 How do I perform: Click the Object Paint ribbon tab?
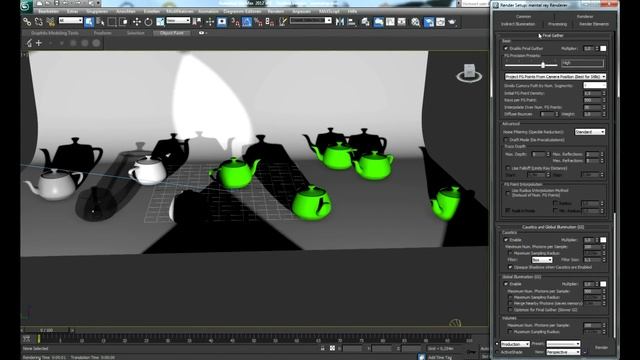[x=172, y=33]
